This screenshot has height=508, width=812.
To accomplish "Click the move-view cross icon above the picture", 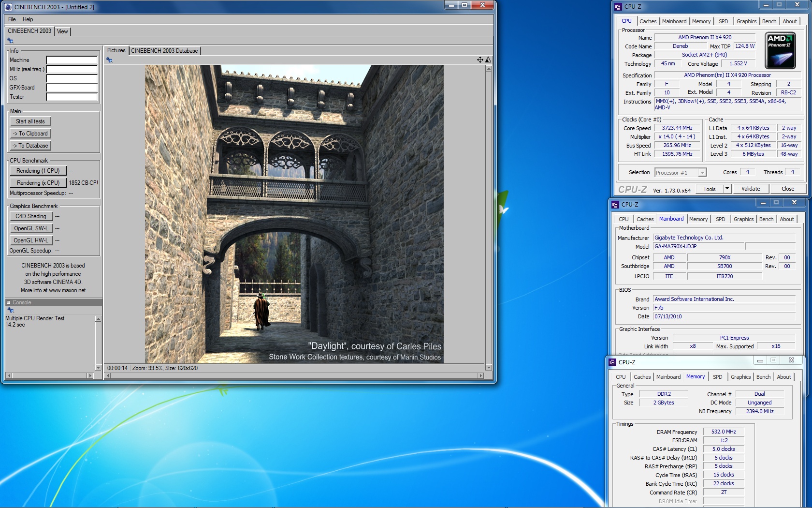I will (x=480, y=60).
